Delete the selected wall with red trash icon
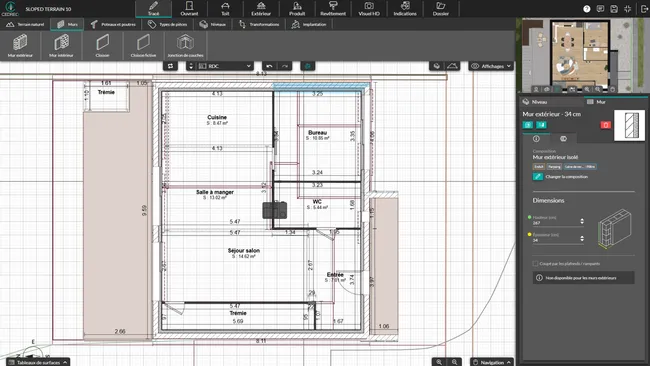The height and width of the screenshot is (366, 650). click(606, 125)
